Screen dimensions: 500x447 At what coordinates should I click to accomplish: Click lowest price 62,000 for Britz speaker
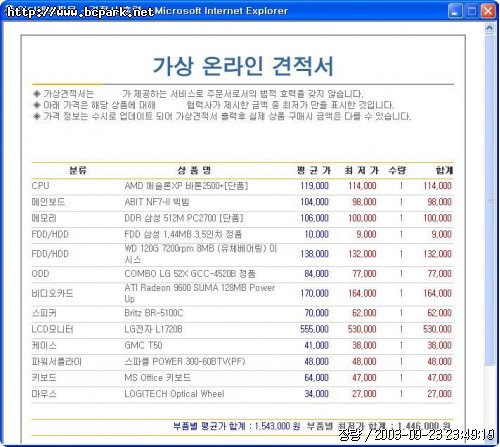point(364,313)
